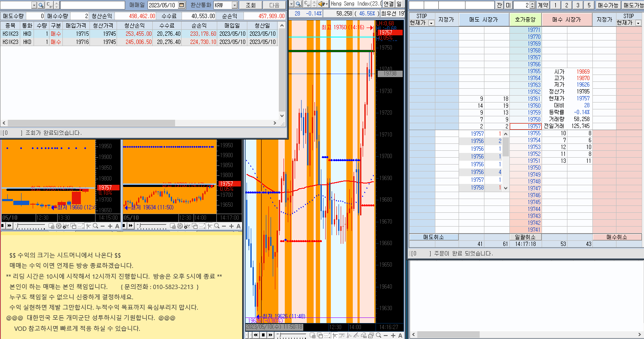Click 매수 시장가 market buy header

pos(567,20)
